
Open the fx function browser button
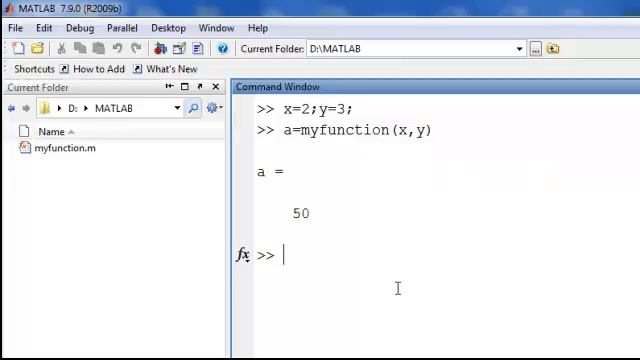243,255
